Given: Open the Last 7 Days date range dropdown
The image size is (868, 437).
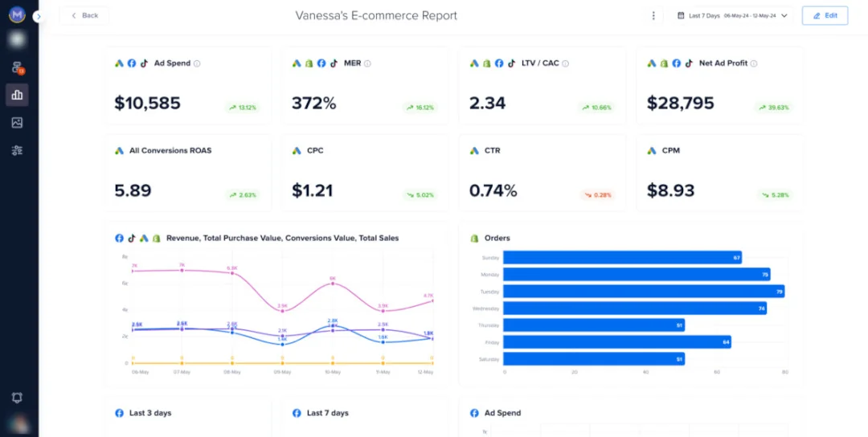Looking at the screenshot, I should (732, 15).
